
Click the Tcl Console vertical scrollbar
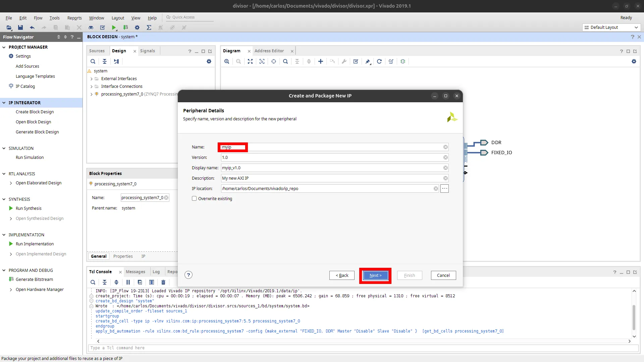pyautogui.click(x=634, y=317)
